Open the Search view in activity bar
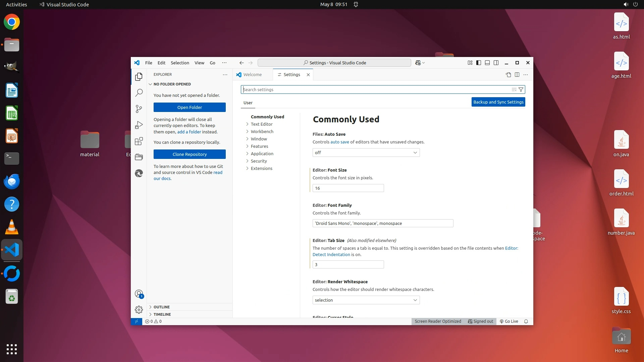 tap(139, 93)
